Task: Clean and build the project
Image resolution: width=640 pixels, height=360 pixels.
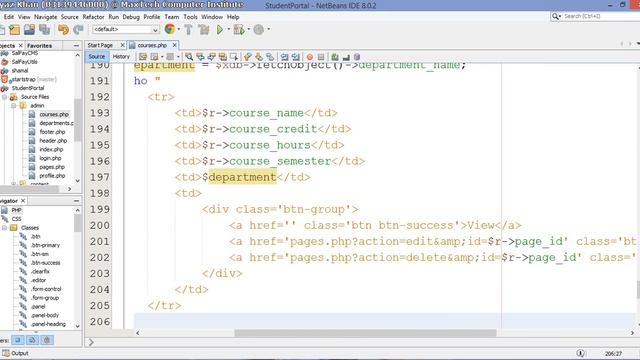Action: pos(203,29)
